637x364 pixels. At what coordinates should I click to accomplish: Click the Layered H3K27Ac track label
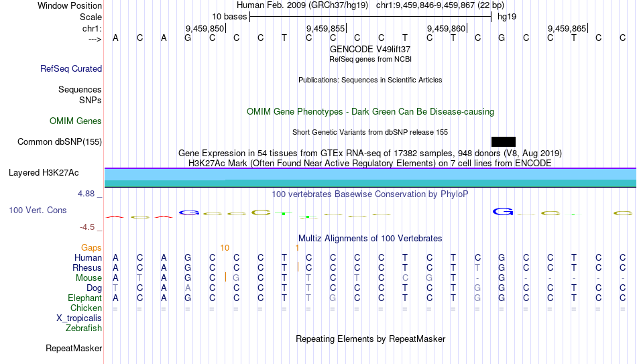pyautogui.click(x=44, y=173)
